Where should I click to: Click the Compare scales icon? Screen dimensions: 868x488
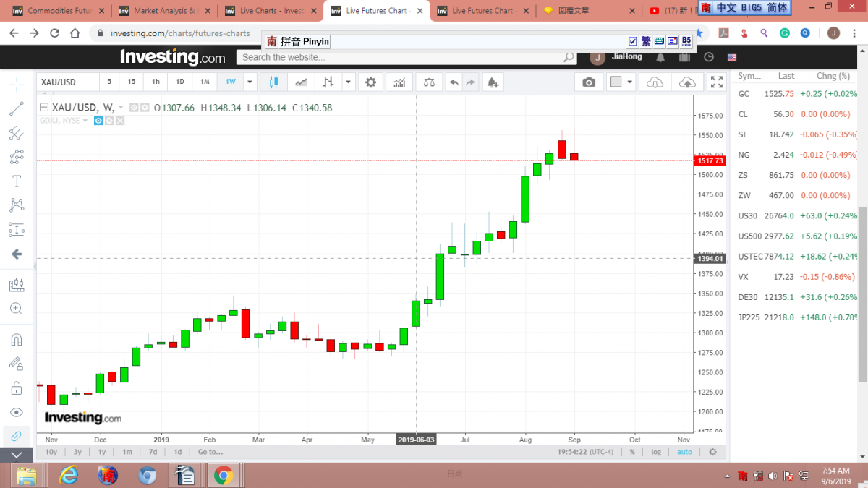pos(429,82)
